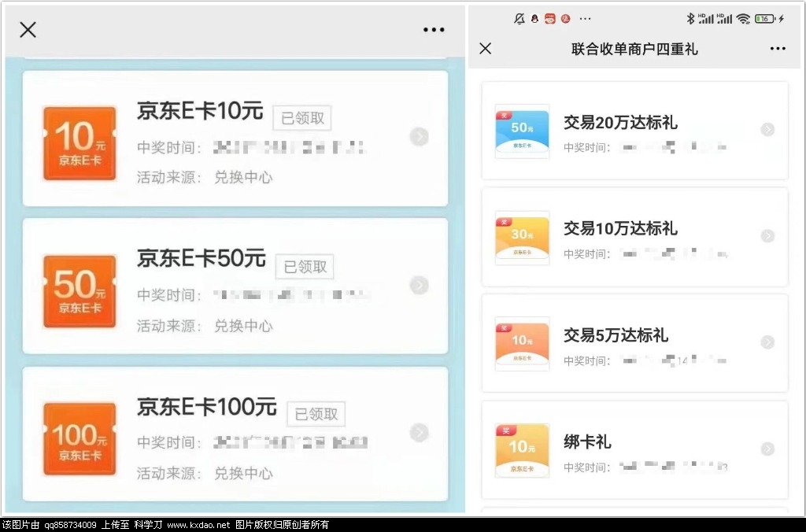Viewport: 806px width, 532px height.
Task: Open the left panel's three-dot menu
Action: [x=434, y=30]
